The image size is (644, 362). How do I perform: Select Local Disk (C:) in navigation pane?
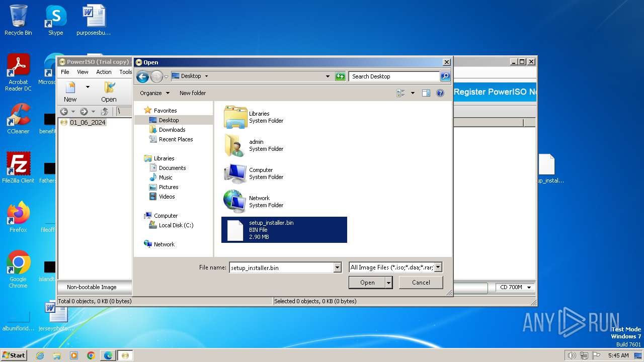(176, 225)
